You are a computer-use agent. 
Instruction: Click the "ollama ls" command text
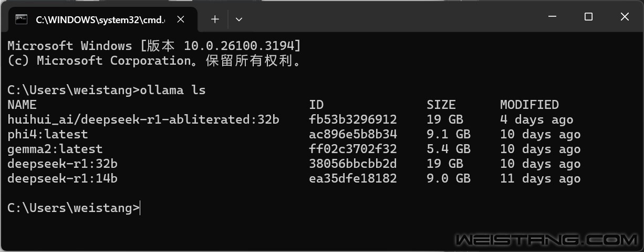pyautogui.click(x=173, y=90)
